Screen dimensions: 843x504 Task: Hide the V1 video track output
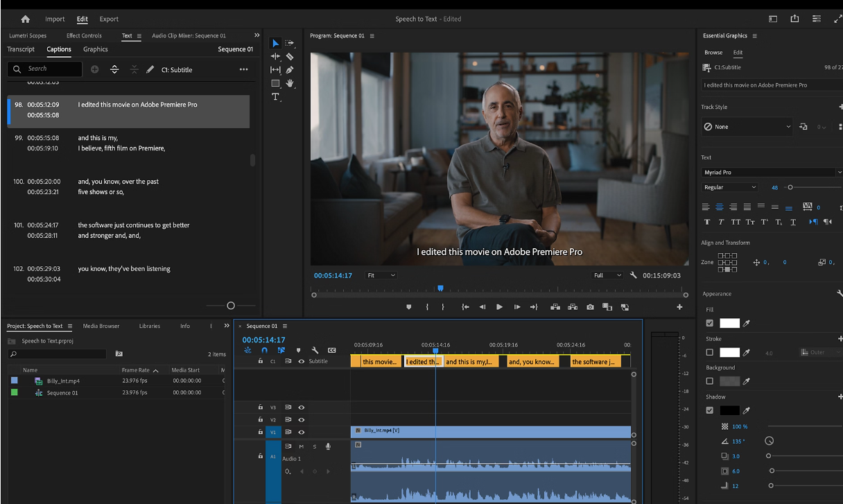[x=301, y=432]
